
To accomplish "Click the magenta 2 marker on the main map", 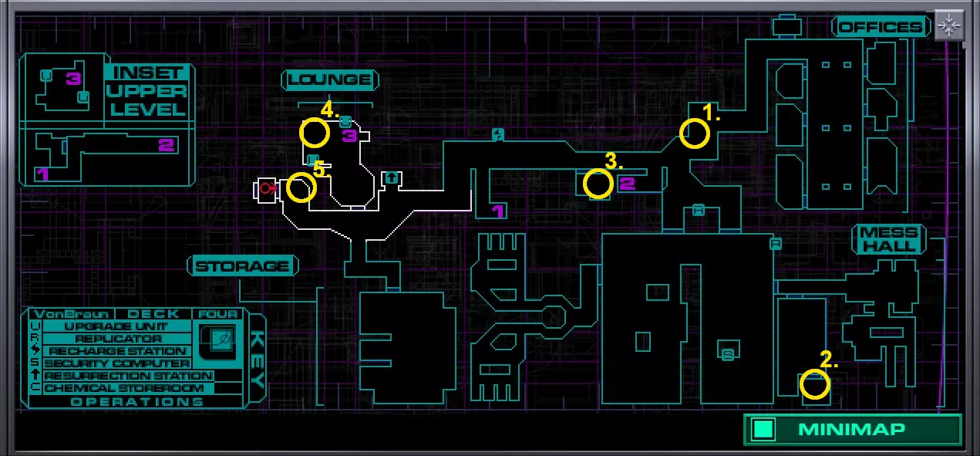I will [x=627, y=184].
